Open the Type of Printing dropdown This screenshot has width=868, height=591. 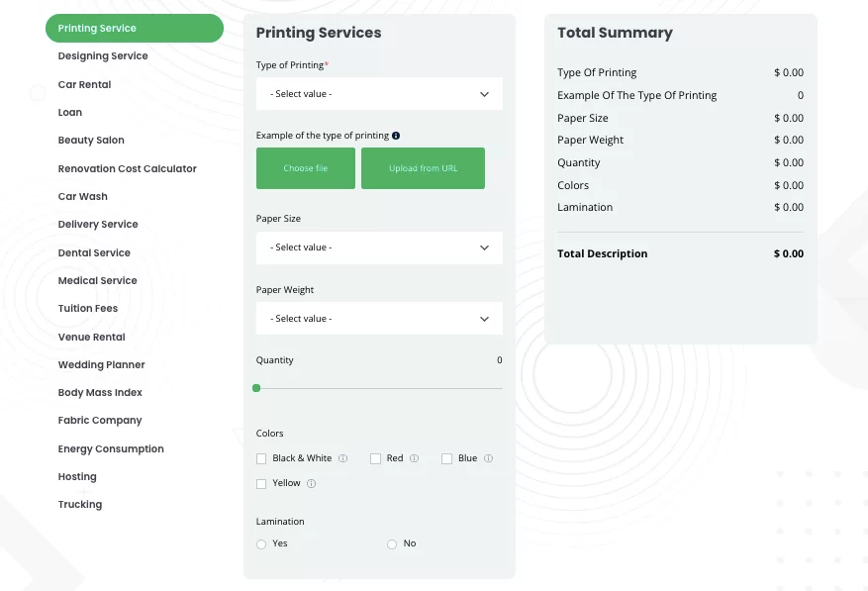coord(379,94)
